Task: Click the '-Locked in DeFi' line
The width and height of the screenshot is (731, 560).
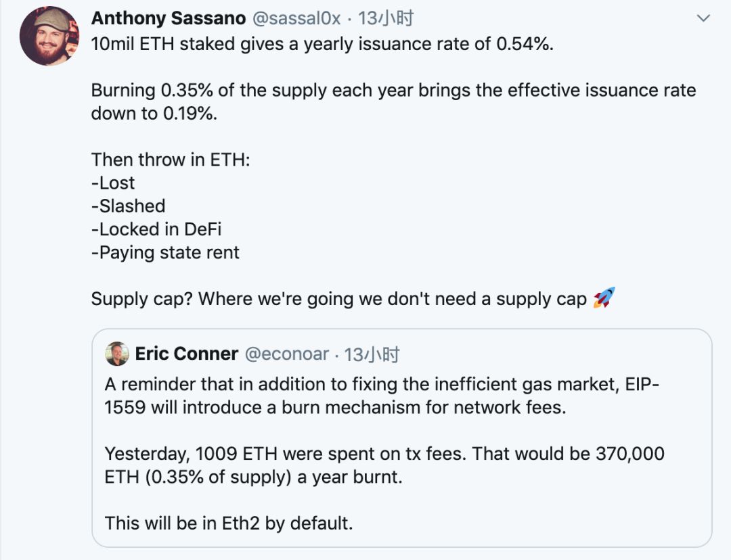Action: (x=156, y=229)
